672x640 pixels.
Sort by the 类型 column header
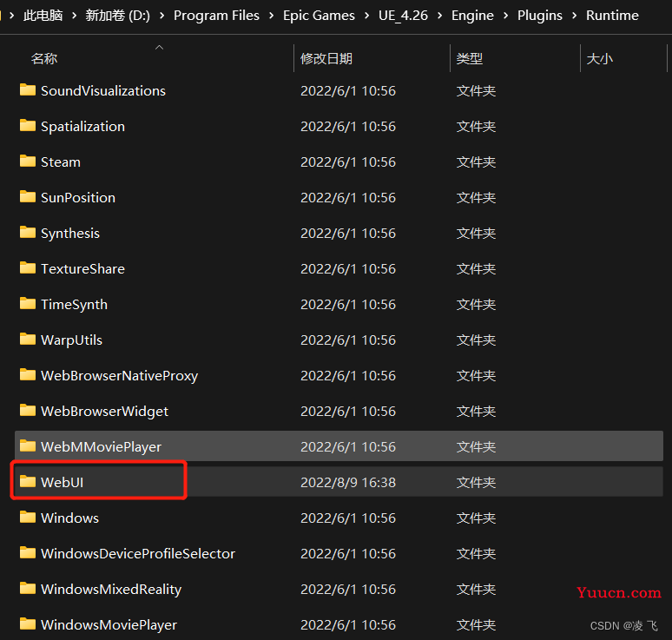[470, 58]
